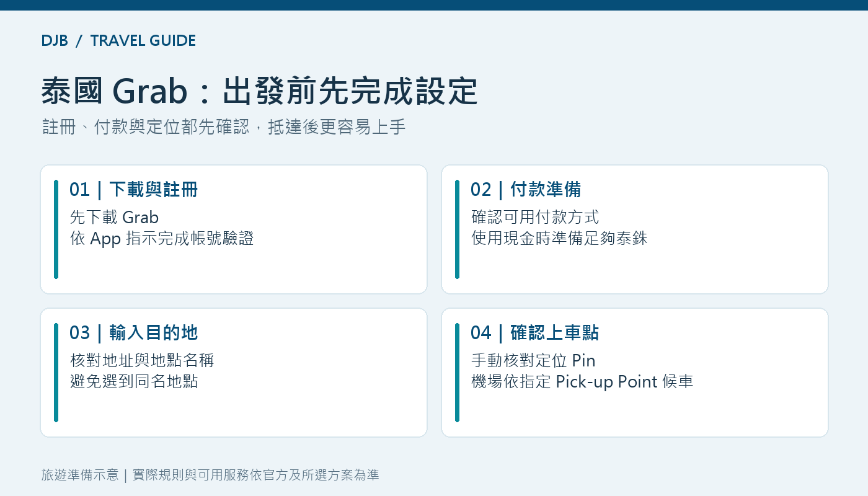Select the text 手動核對定位 Pin
This screenshot has width=868, height=496.
click(x=533, y=361)
